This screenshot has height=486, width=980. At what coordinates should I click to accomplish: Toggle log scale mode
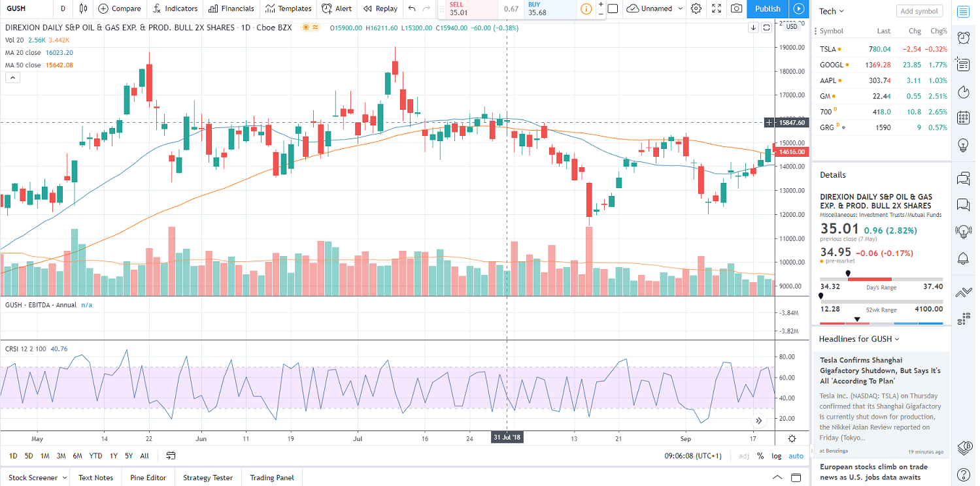[776, 456]
